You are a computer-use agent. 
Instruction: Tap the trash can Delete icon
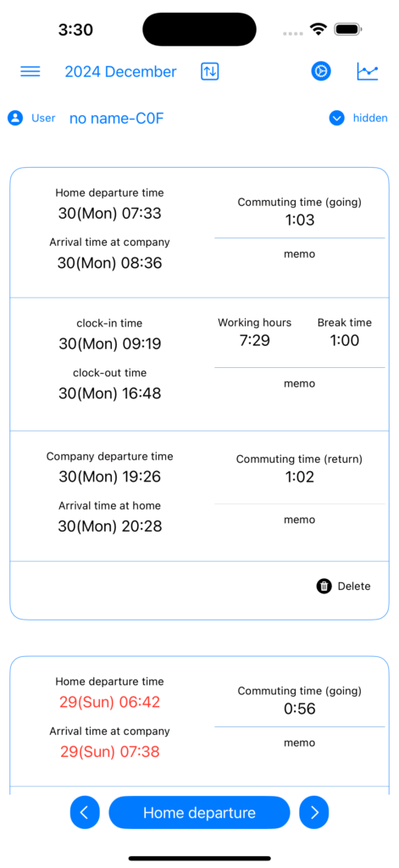coord(324,587)
